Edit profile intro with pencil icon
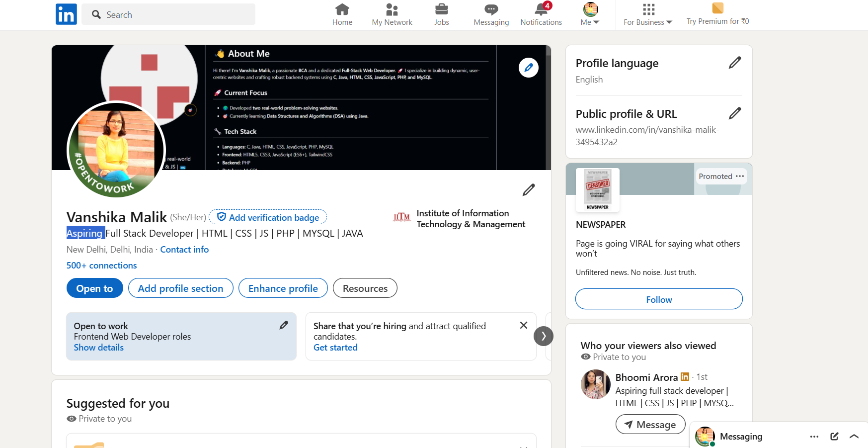This screenshot has width=868, height=448. point(529,190)
